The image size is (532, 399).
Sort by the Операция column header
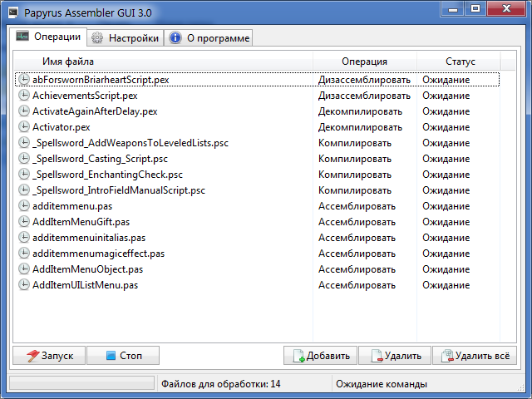(364, 62)
